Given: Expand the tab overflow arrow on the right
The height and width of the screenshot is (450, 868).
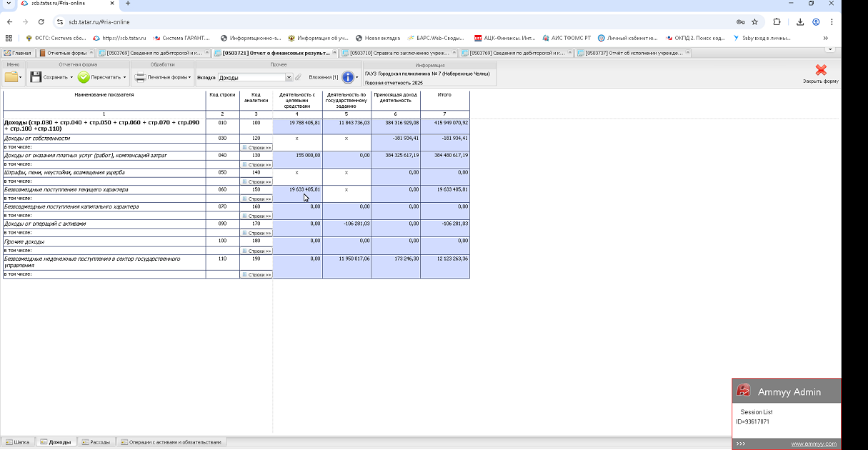Looking at the screenshot, I should (x=829, y=50).
